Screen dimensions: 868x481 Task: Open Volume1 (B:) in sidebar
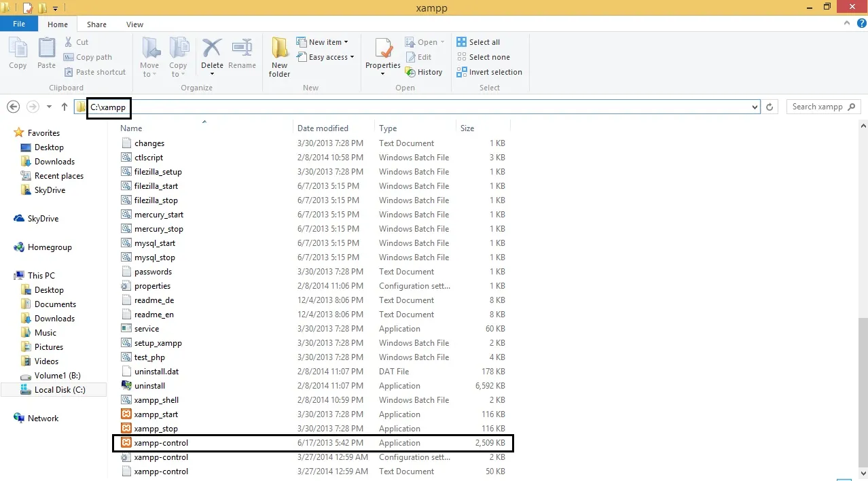point(50,376)
